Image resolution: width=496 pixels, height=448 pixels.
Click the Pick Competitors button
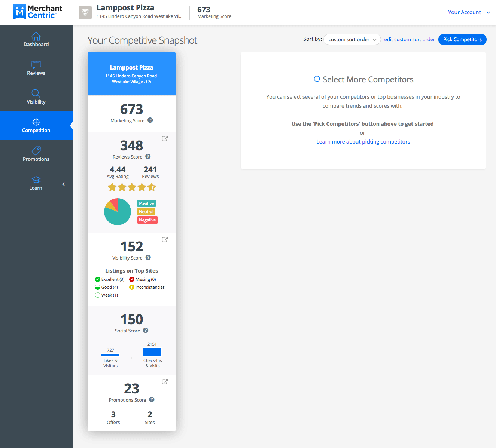click(462, 39)
